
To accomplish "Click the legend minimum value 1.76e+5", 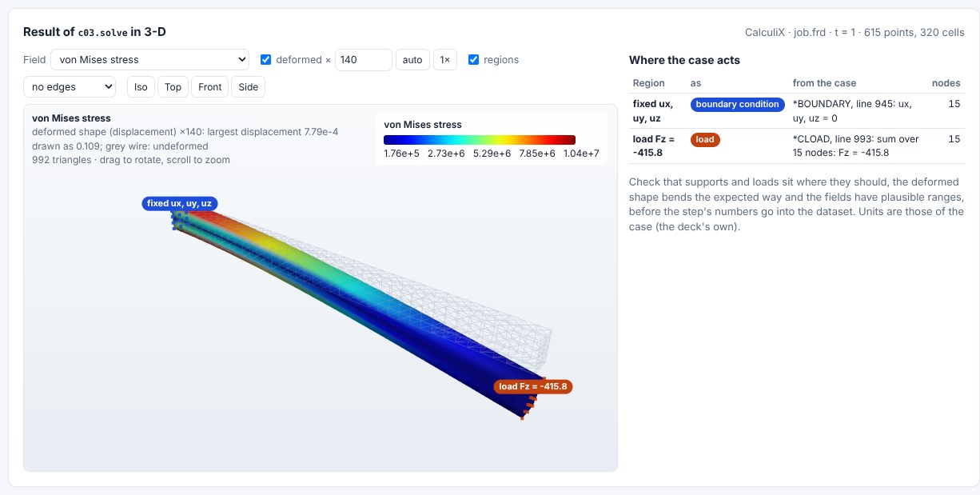I will [x=400, y=154].
